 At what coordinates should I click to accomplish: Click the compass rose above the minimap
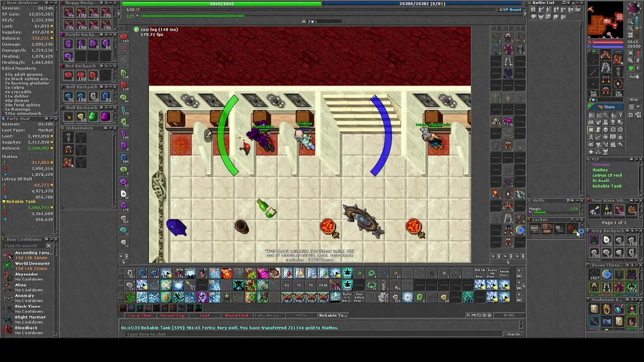tap(634, 8)
